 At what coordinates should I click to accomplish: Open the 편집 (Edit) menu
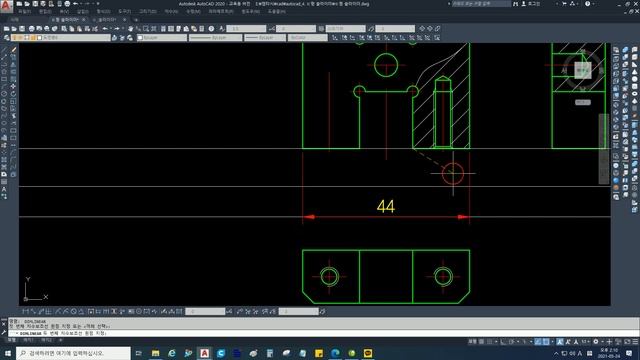[45, 12]
